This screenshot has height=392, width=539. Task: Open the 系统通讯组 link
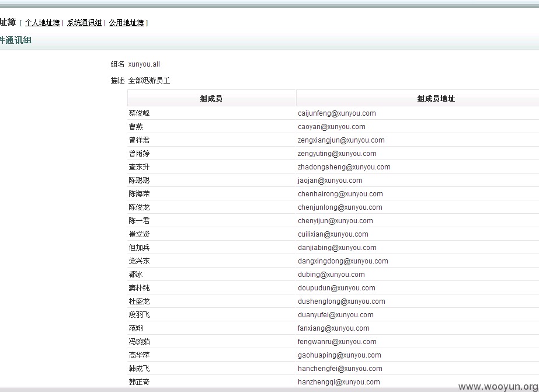pos(84,23)
